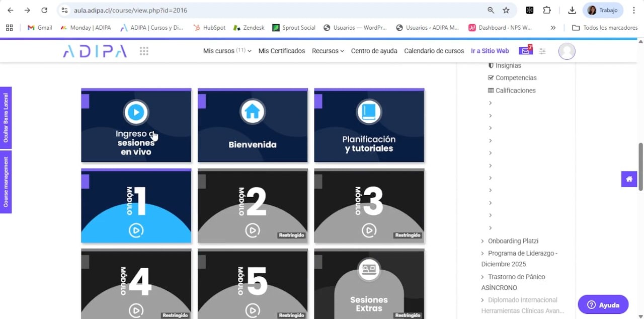Open Planificación y tutoriales tile

pos(369,125)
